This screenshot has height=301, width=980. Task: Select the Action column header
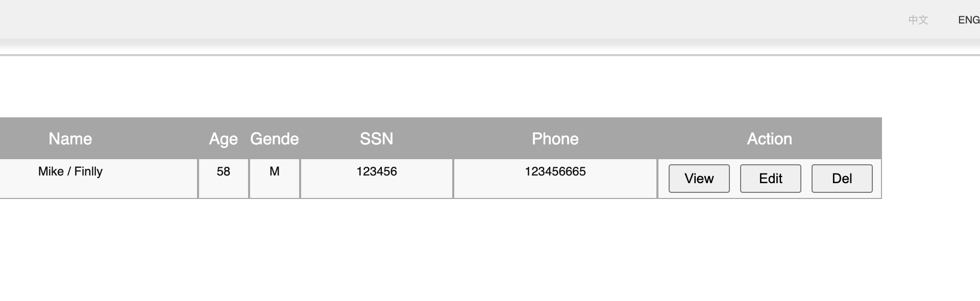(x=770, y=139)
